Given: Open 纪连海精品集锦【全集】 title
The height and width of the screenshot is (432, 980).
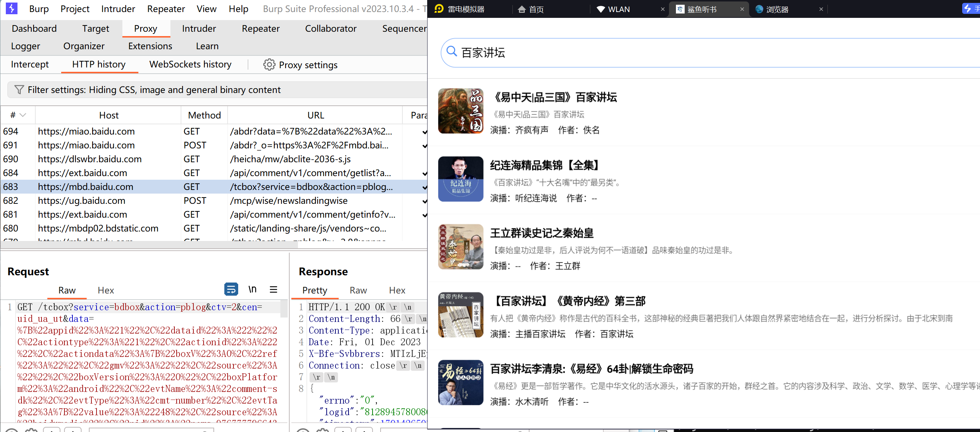Looking at the screenshot, I should 546,166.
